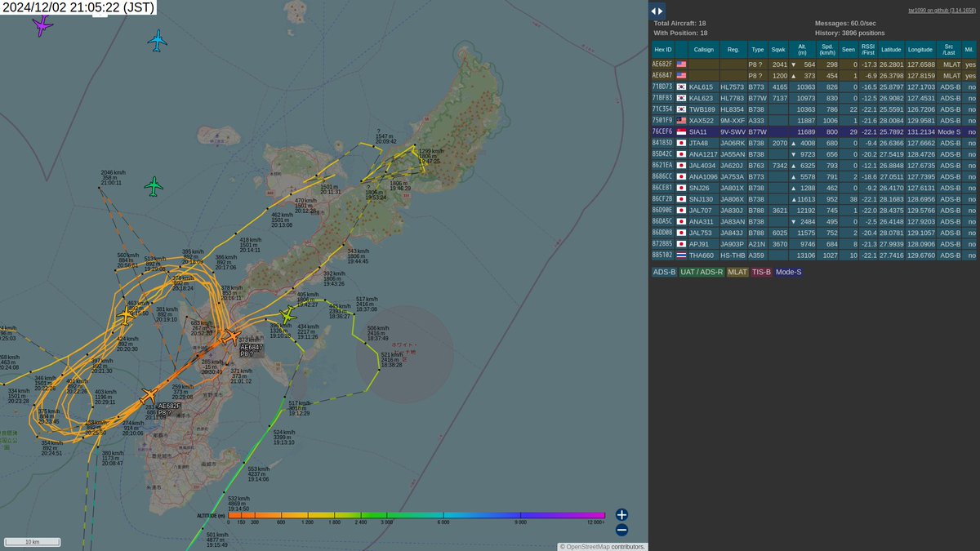The height and width of the screenshot is (551, 980).
Task: Click the ADS-B legend label below the table
Action: pyautogui.click(x=663, y=272)
